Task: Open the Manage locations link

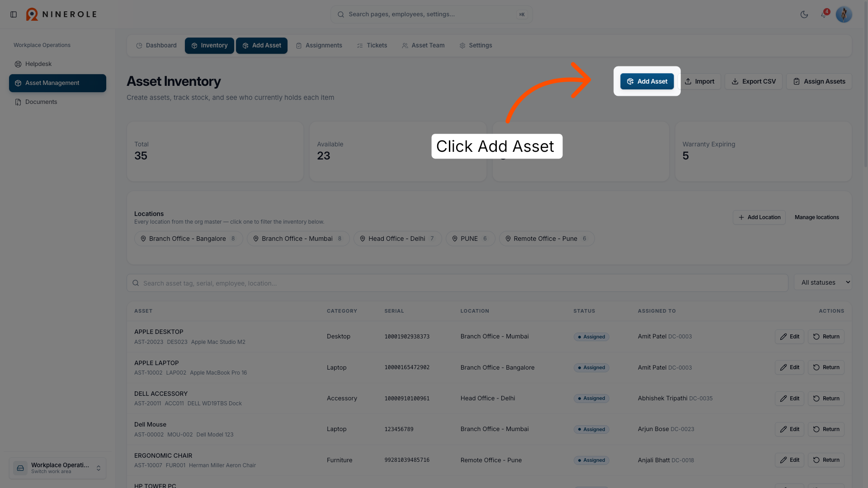Action: coord(817,217)
